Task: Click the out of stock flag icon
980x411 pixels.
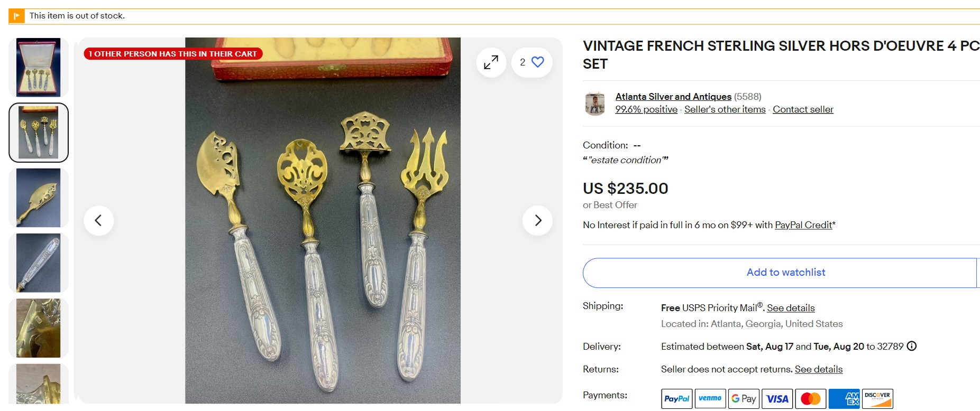Action: 16,16
